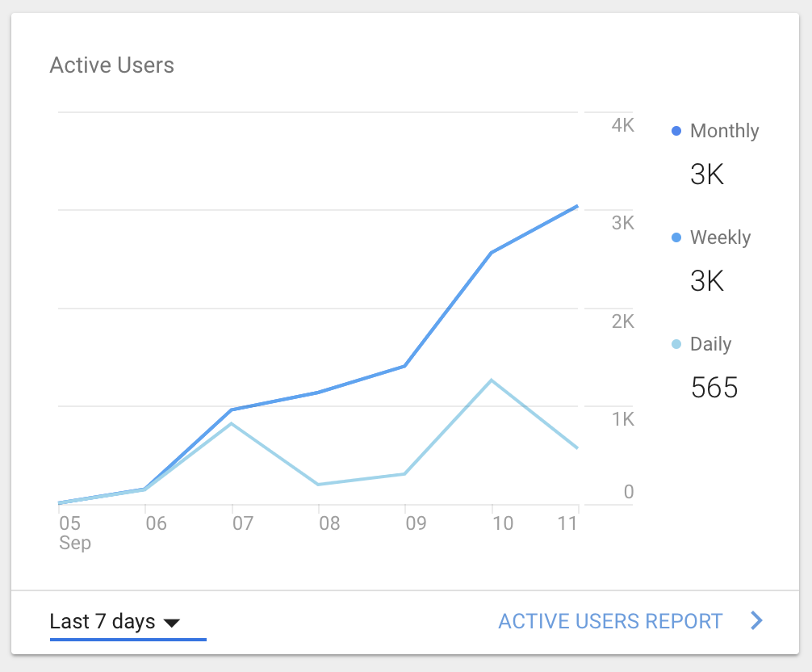
Task: Open the Active Users Report link
Action: pyautogui.click(x=610, y=621)
